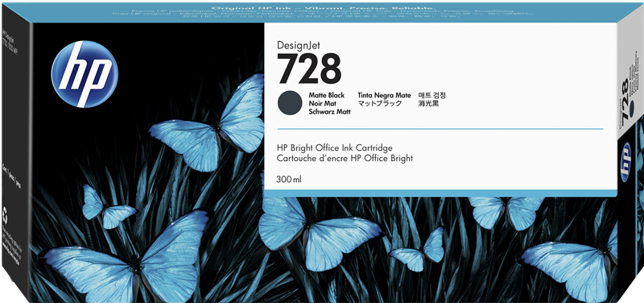644x303 pixels.
Task: Click the large round HP logo
Action: pyautogui.click(x=85, y=74)
